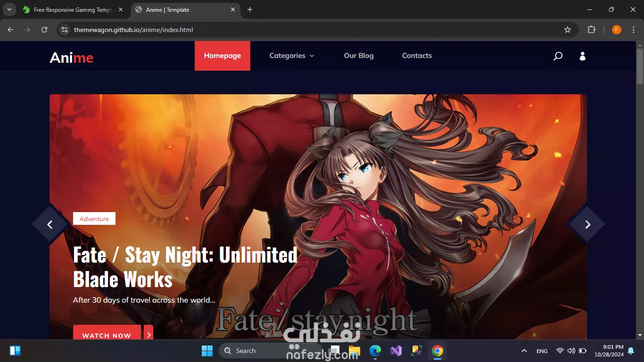Open the clock and date panel
Viewport: 644px width, 362px height.
[x=609, y=351]
